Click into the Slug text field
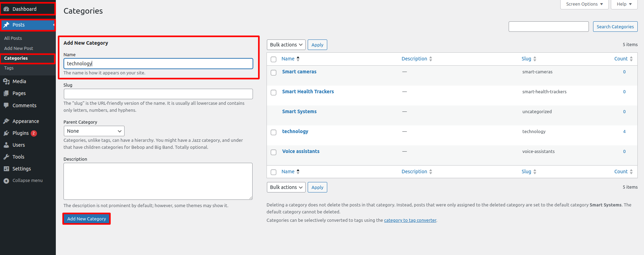644x255 pixels. coord(158,94)
